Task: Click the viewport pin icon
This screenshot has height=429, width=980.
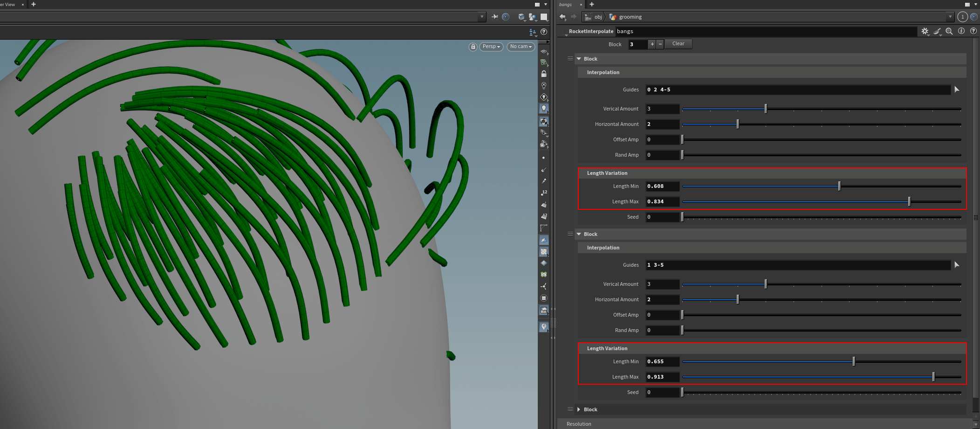Action: 494,17
